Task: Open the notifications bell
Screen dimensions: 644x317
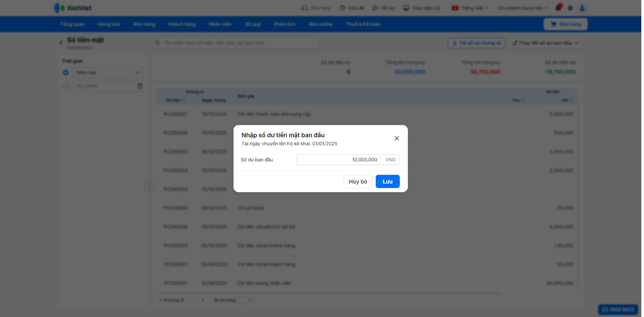Action: [x=558, y=8]
